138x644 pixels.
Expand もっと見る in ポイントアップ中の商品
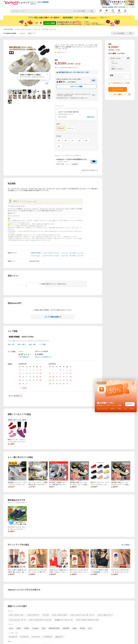coord(126,545)
